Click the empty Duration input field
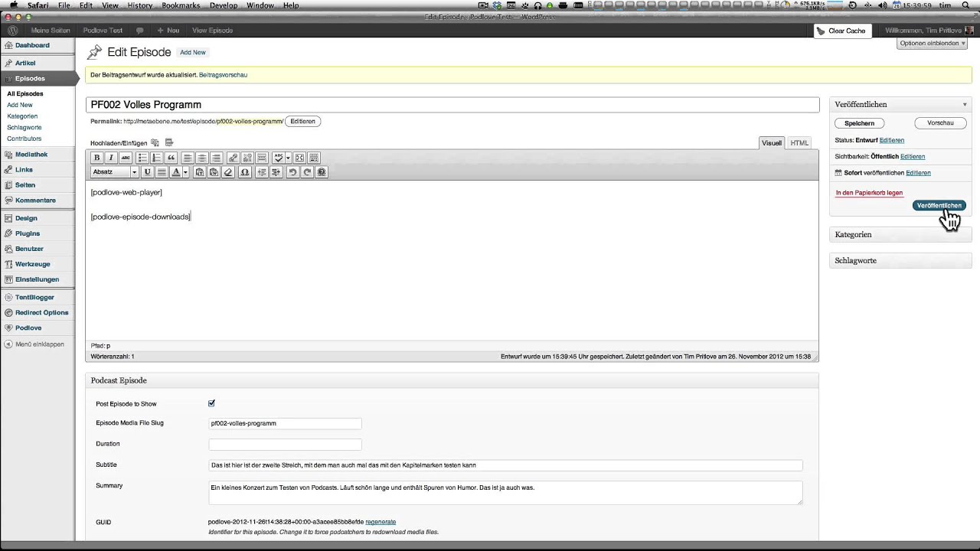 [285, 444]
